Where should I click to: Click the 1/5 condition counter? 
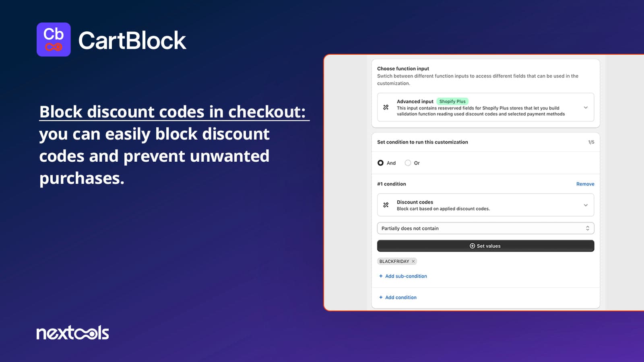pyautogui.click(x=591, y=142)
